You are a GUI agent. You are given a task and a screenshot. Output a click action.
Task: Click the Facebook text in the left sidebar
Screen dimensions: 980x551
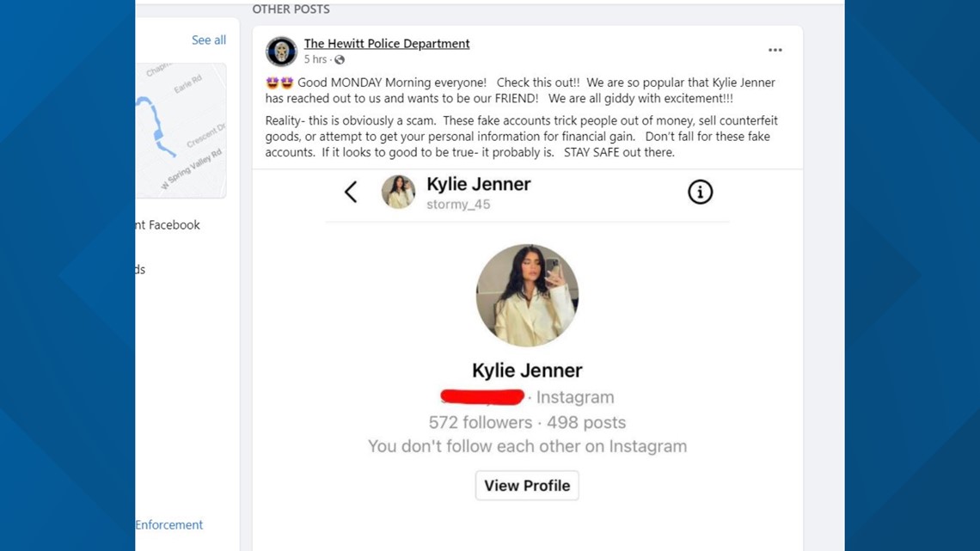point(175,225)
